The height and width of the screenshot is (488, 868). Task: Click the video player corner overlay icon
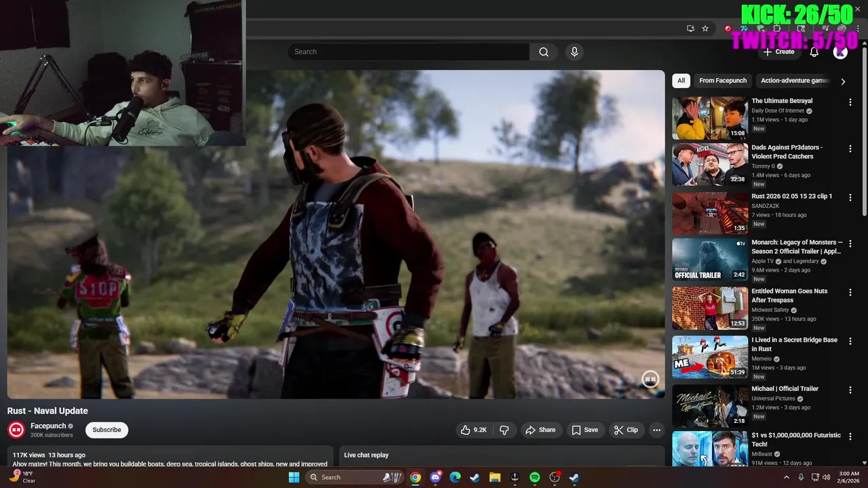tap(650, 380)
